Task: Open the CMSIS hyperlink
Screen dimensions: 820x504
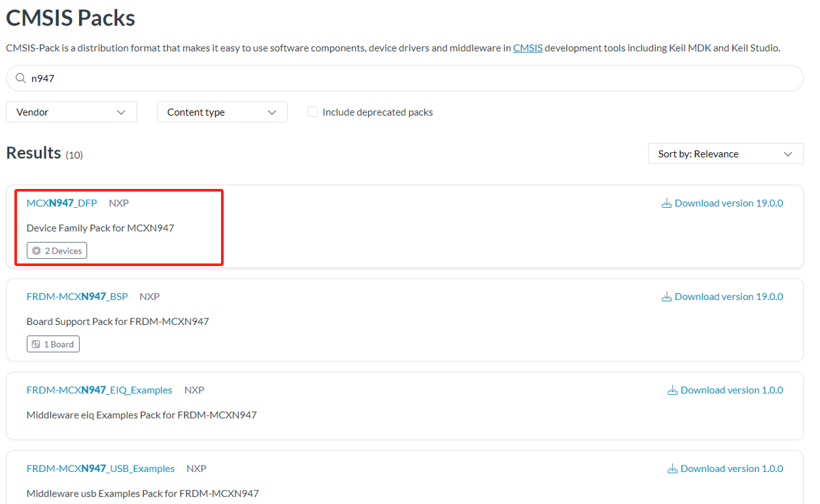Action: (x=528, y=48)
